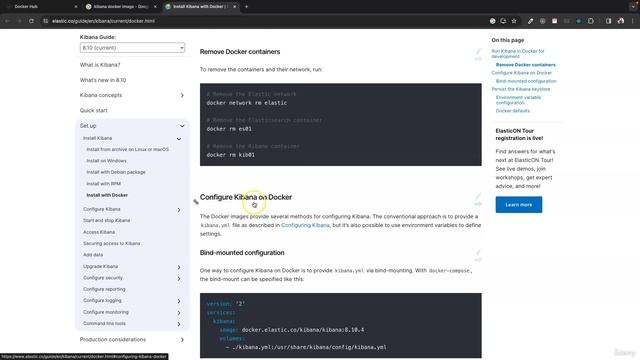
Task: Open the Quick start page
Action: pos(93,110)
